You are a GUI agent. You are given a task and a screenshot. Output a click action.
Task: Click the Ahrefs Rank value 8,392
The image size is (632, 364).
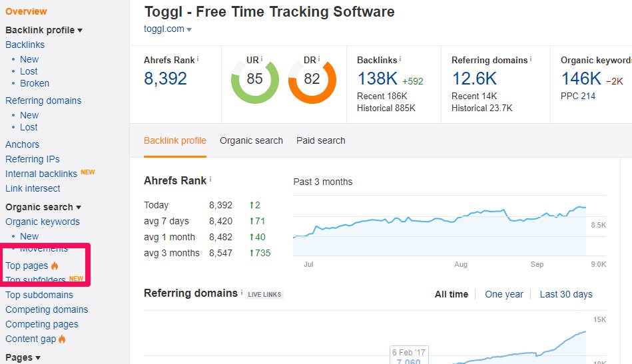pyautogui.click(x=165, y=79)
